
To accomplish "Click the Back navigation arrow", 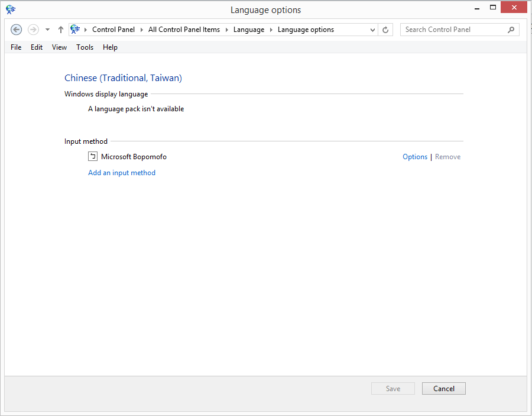I will point(17,30).
